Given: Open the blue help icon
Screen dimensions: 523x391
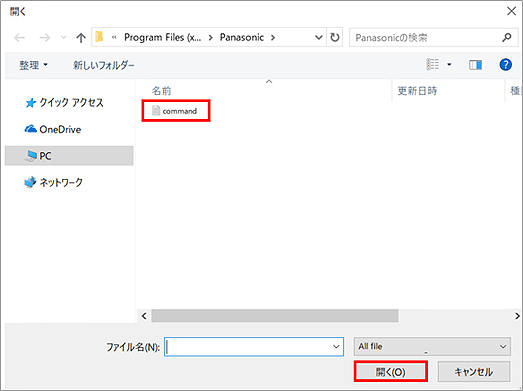Looking at the screenshot, I should 506,64.
